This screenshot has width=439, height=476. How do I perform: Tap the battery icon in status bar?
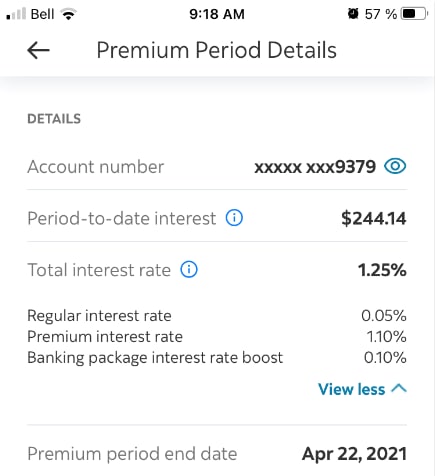tap(414, 14)
